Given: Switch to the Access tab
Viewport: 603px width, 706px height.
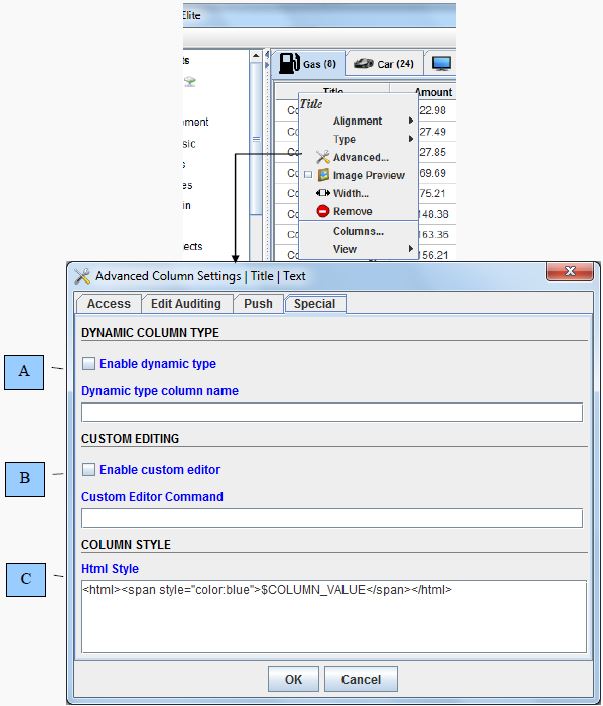Looking at the screenshot, I should pos(109,304).
